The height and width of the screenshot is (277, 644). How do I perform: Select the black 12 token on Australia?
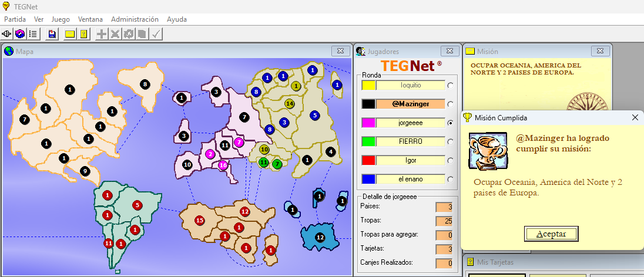coord(320,237)
